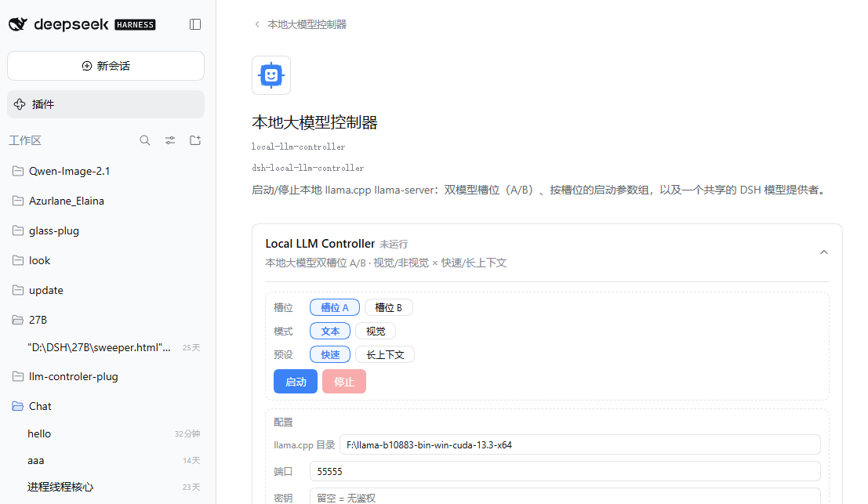This screenshot has width=868, height=504.
Task: Collapse the sidebar with the panel icon
Action: tap(195, 24)
